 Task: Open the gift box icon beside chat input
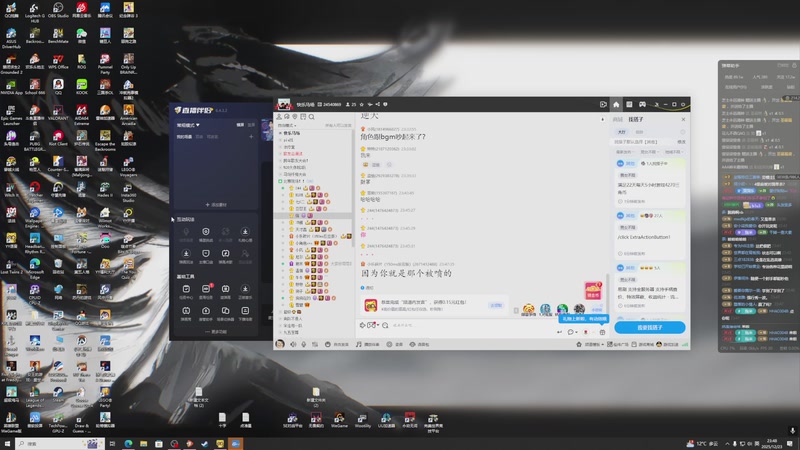click(x=602, y=332)
